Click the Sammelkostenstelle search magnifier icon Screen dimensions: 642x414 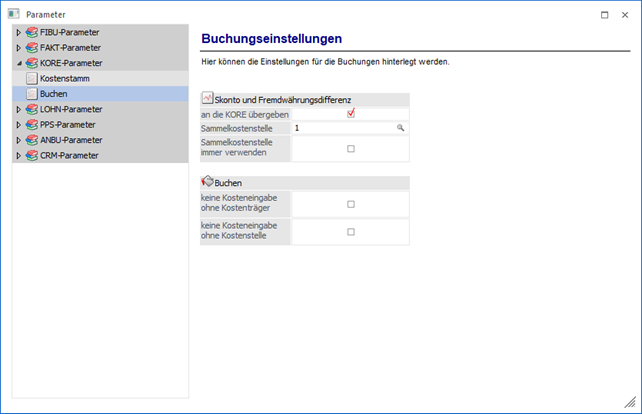coord(401,129)
